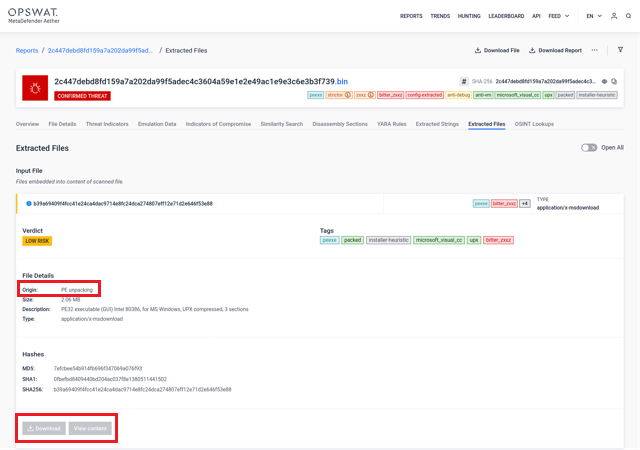Click the View content button
The height and width of the screenshot is (450, 640).
tap(90, 428)
